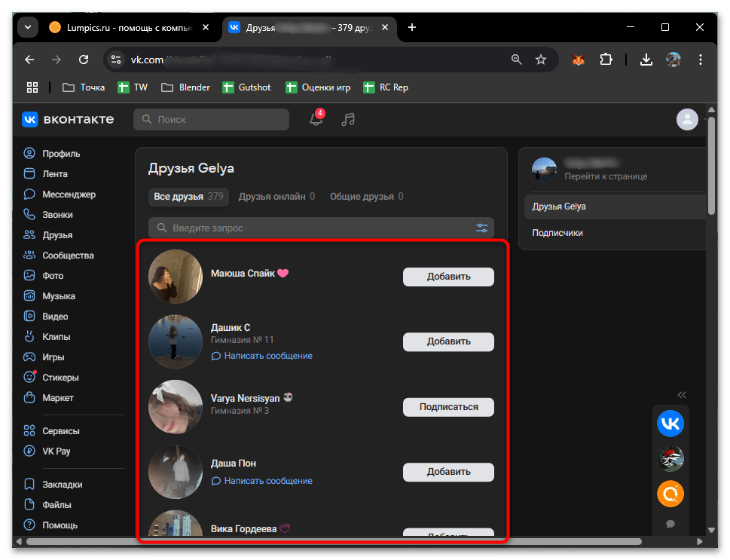Open the notifications bell icon
The image size is (730, 560).
316,119
